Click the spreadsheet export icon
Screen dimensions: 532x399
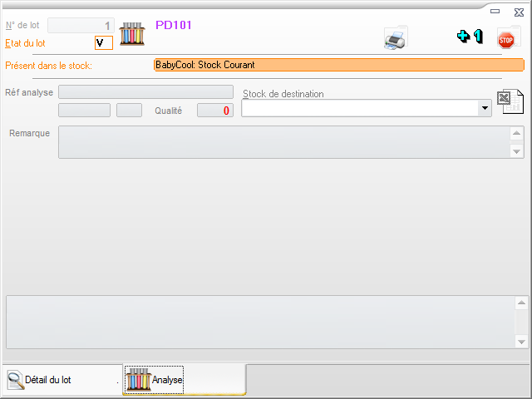point(510,101)
